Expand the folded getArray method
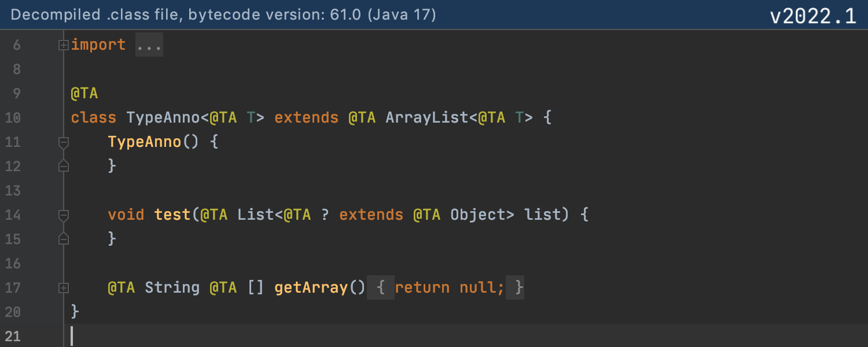 64,288
